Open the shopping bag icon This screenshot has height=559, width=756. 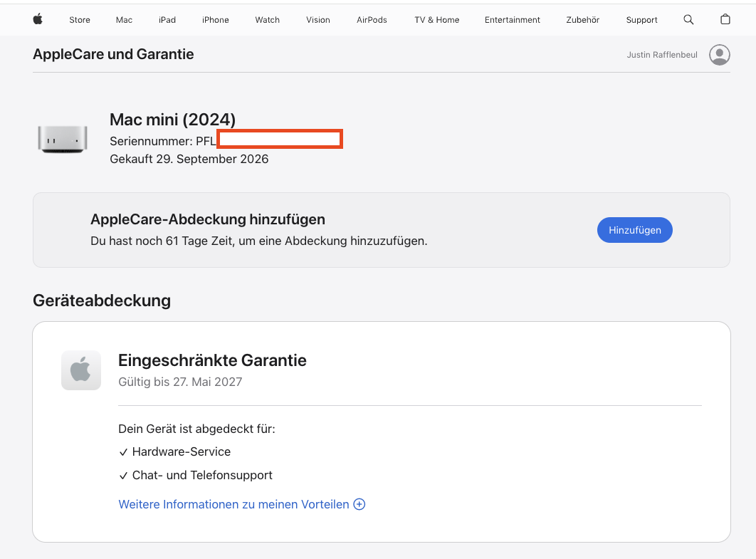(x=725, y=19)
